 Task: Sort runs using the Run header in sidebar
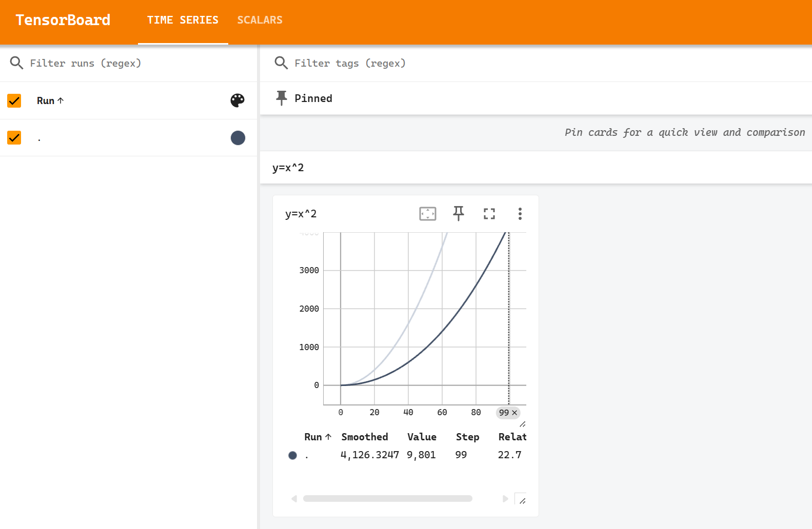point(50,101)
